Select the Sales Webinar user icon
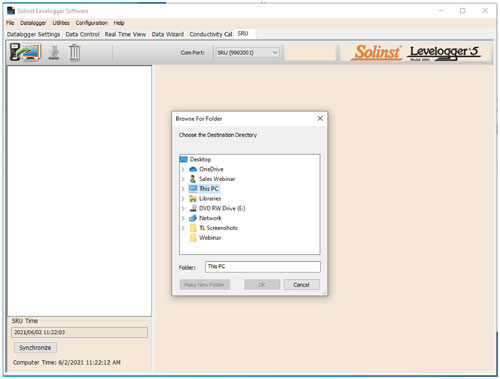Image resolution: width=500 pixels, height=379 pixels. [x=193, y=179]
